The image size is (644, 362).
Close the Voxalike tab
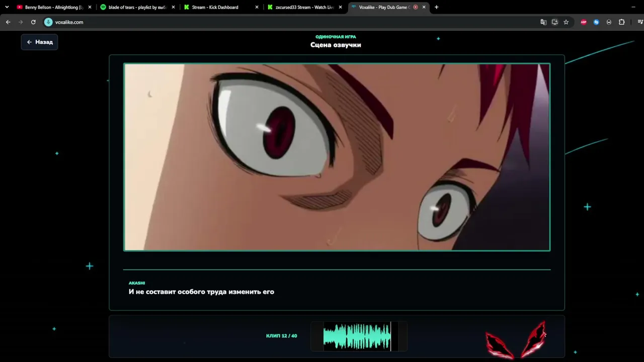pyautogui.click(x=424, y=7)
